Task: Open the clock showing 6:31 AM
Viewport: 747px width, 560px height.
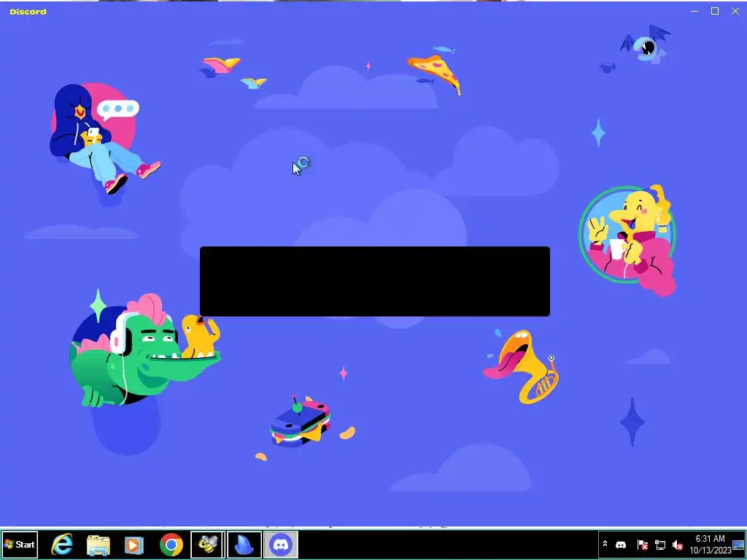Action: [710, 545]
